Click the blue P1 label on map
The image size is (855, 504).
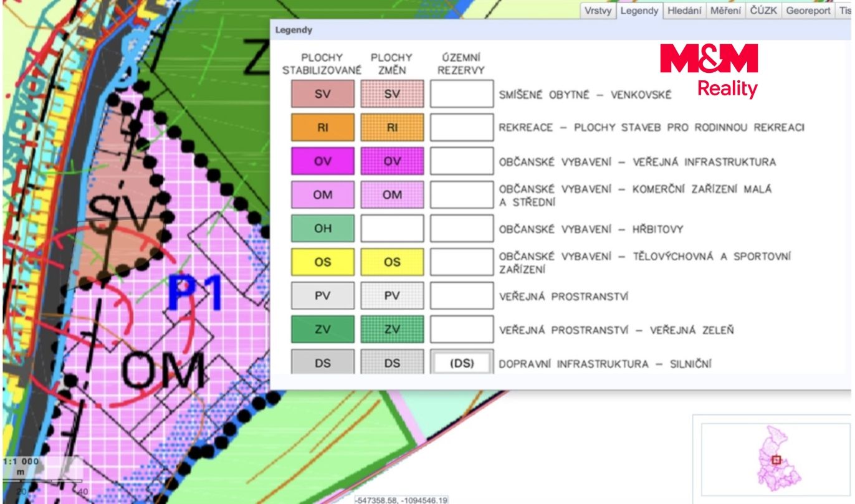click(195, 293)
